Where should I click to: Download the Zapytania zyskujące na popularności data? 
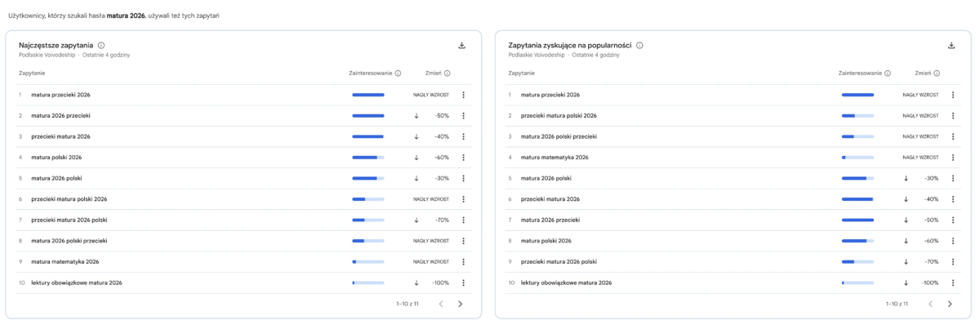(951, 46)
